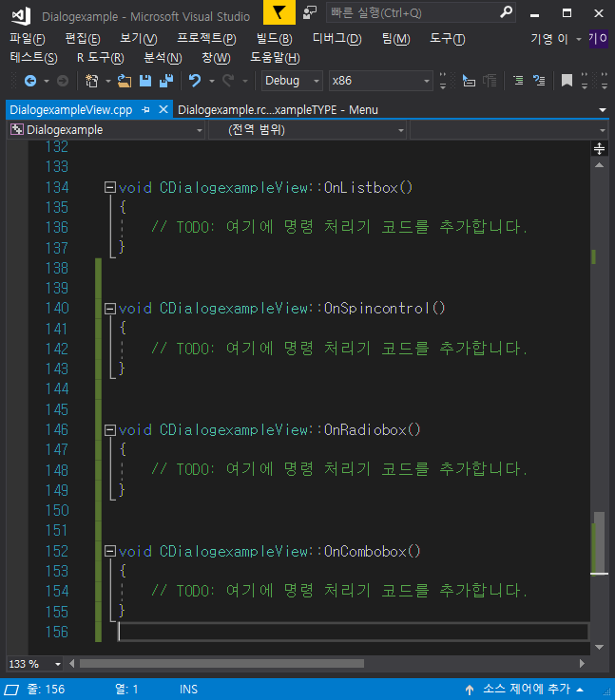Image resolution: width=615 pixels, height=700 pixels.
Task: Open the Dialogexample project scope dropdown
Action: click(106, 130)
